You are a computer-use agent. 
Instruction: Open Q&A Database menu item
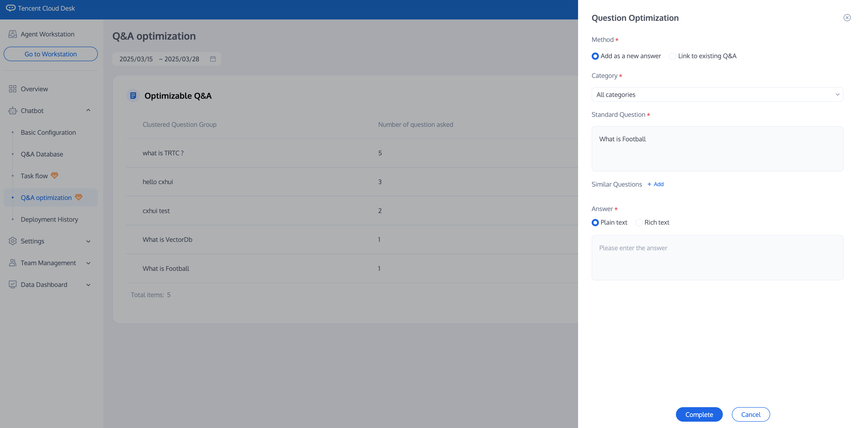(42, 154)
